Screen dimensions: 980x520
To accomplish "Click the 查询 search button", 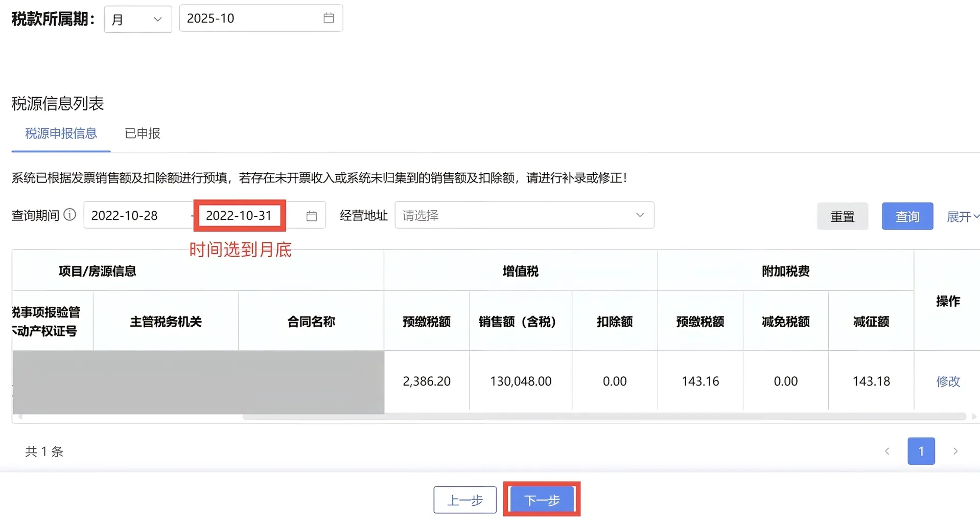I will (906, 216).
